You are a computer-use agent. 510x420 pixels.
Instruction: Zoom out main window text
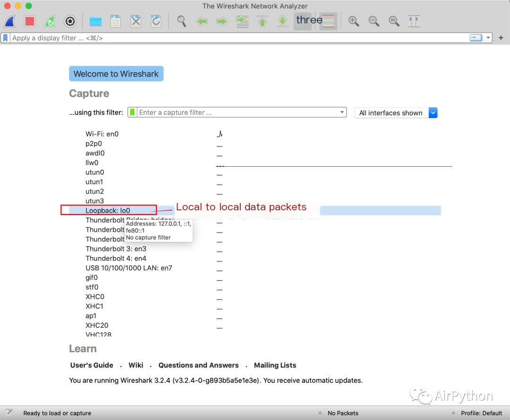tap(374, 21)
